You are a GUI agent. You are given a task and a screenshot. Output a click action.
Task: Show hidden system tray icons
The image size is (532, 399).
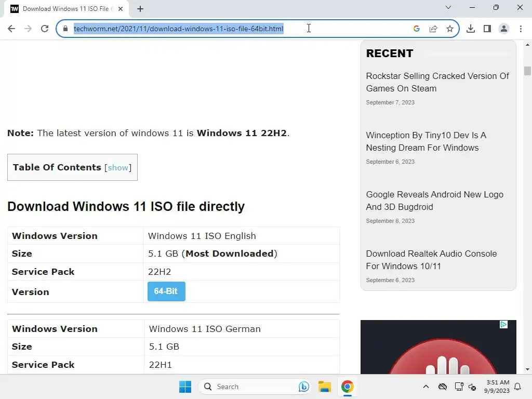[426, 387]
